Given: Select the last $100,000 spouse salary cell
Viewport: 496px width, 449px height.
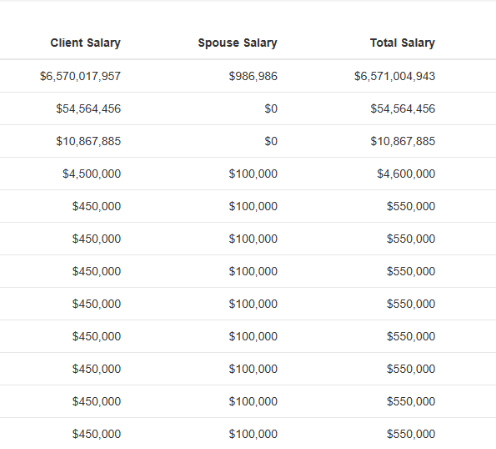Looking at the screenshot, I should [x=253, y=434].
